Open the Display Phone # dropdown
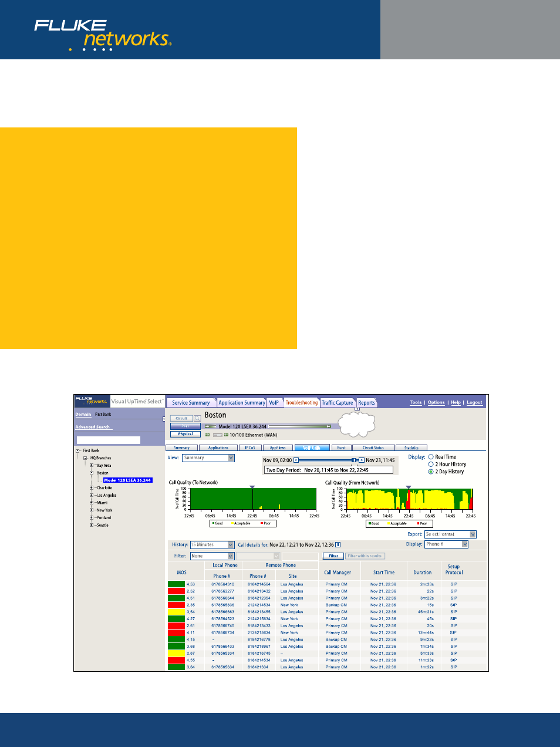The height and width of the screenshot is (747, 560). pos(447,544)
